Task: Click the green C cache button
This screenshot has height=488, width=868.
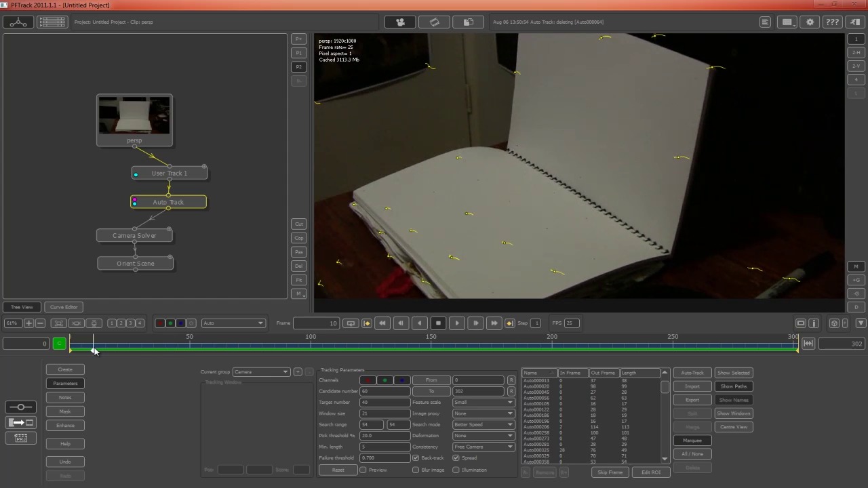Action: [x=59, y=344]
